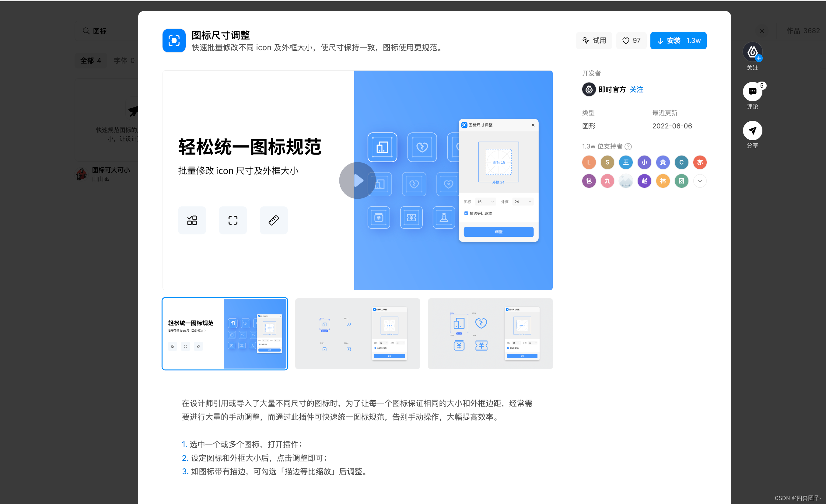Toggle 描边等比缩放 checkbox in preview

tap(466, 213)
